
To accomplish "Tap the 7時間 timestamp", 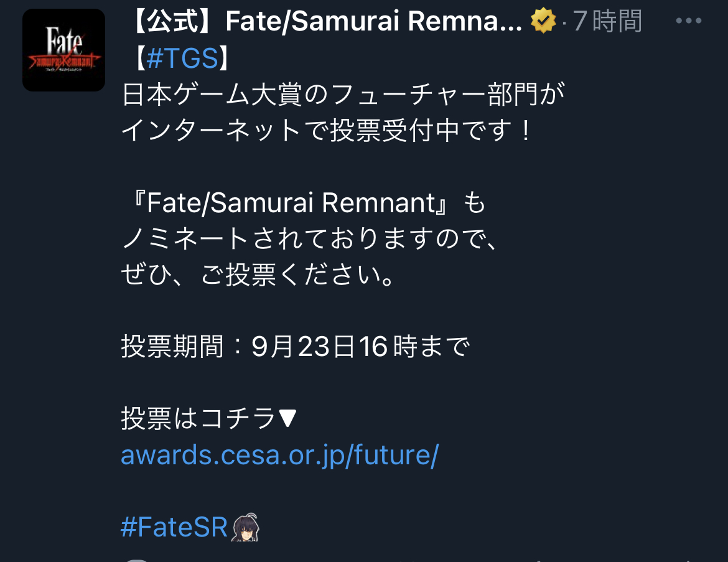I will pyautogui.click(x=607, y=21).
